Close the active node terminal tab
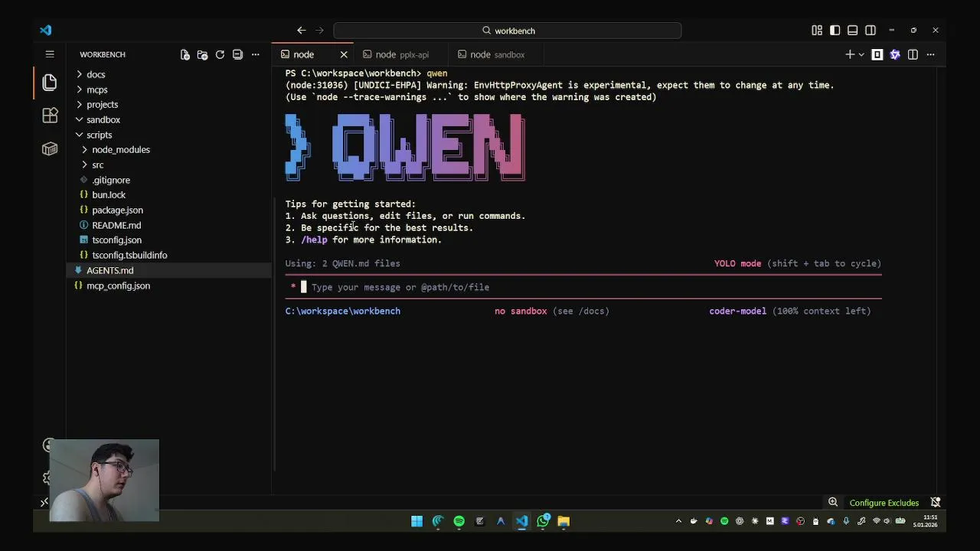The height and width of the screenshot is (551, 980). 344,54
